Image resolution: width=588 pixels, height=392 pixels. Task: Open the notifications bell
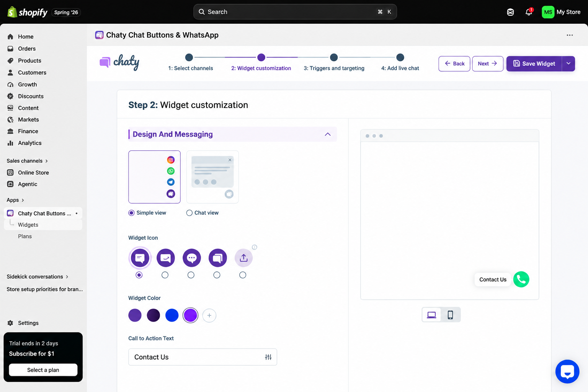(529, 12)
